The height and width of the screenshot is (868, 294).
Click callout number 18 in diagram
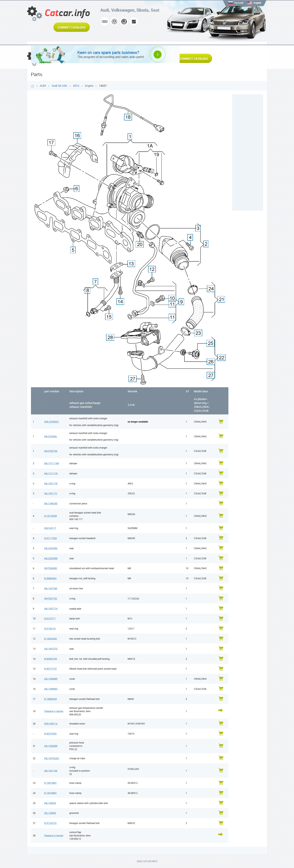pyautogui.click(x=128, y=117)
